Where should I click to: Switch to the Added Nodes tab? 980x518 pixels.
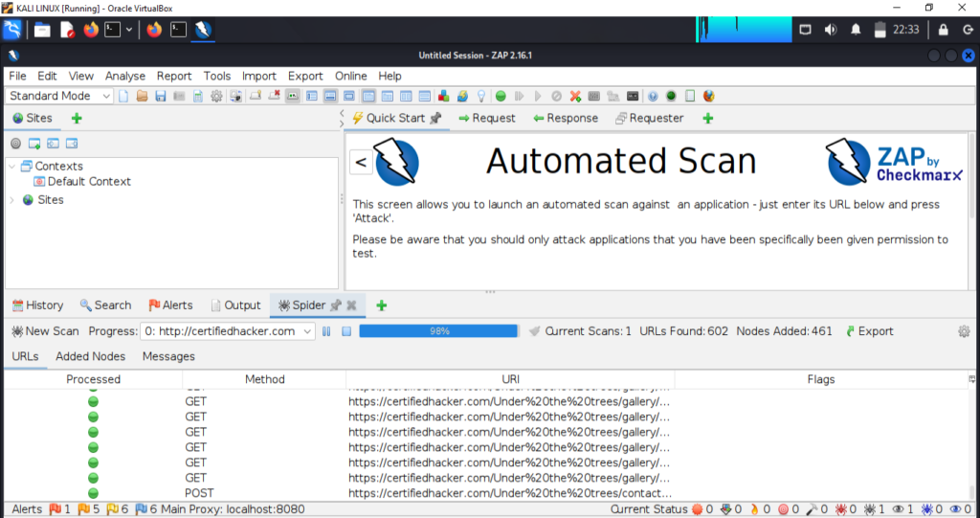91,356
